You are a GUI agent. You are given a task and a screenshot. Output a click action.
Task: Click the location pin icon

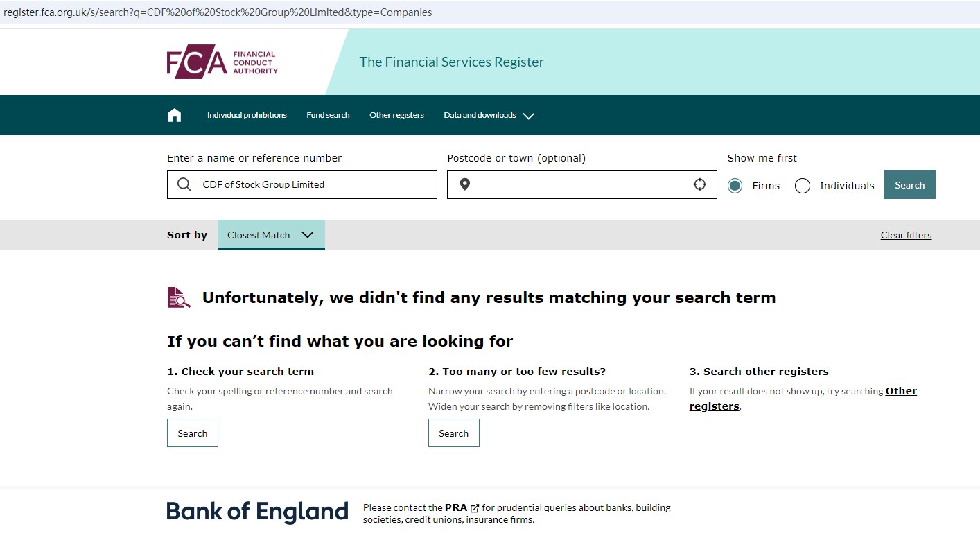pos(465,184)
